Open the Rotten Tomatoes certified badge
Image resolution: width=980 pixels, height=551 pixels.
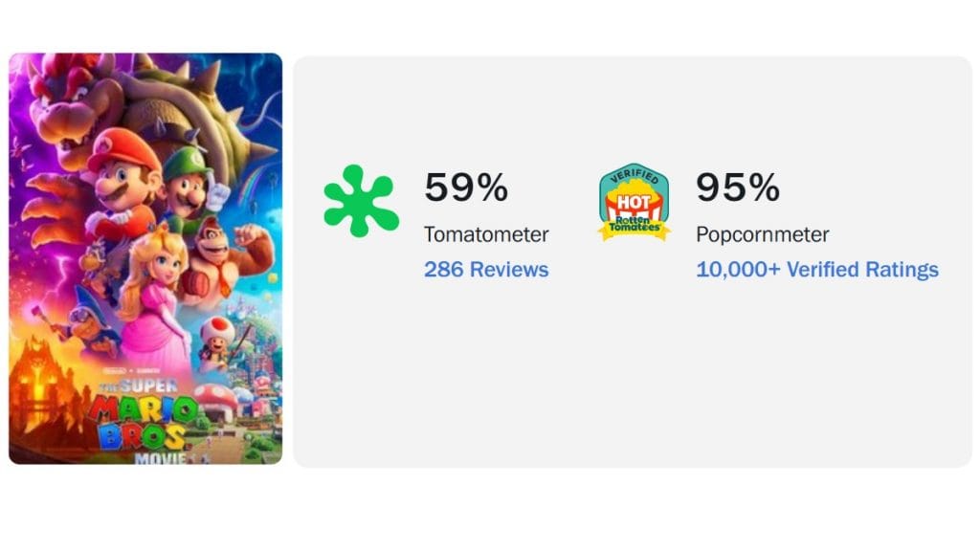635,199
